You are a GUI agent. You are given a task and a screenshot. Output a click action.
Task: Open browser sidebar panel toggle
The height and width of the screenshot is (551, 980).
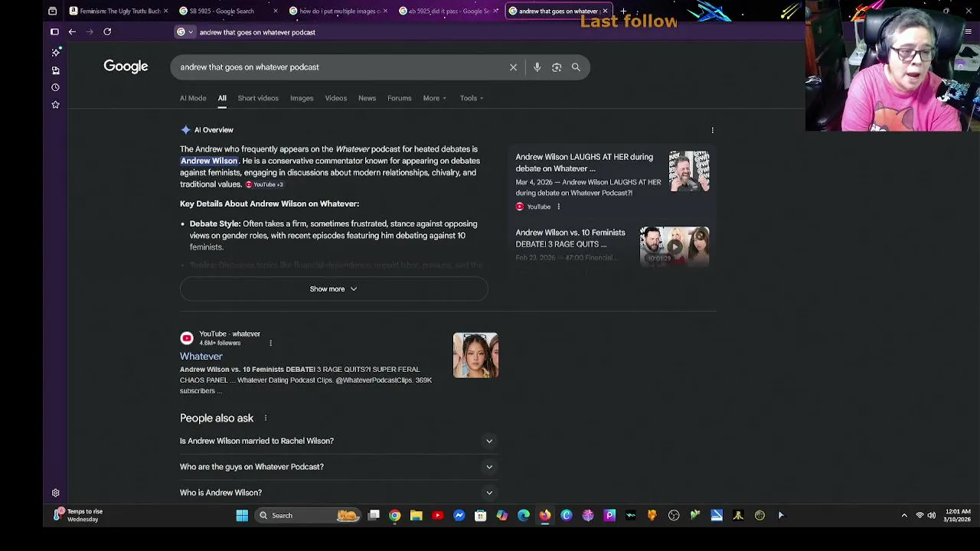54,32
